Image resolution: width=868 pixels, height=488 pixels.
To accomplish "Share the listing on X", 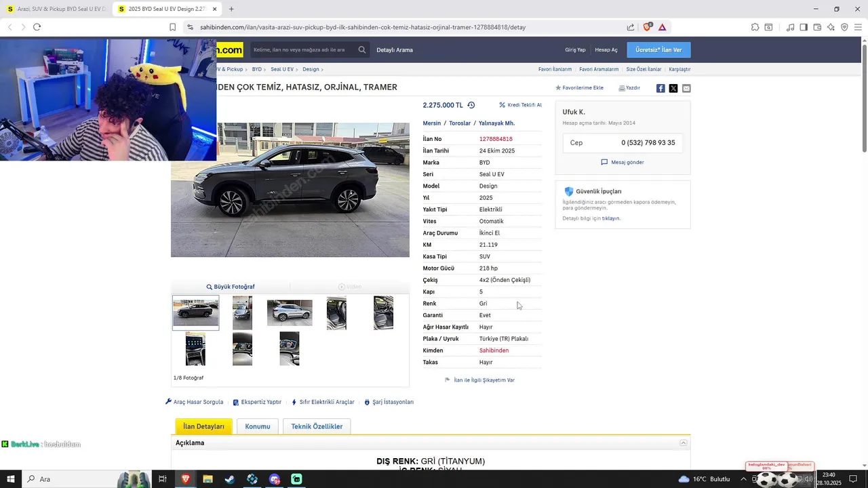I will click(673, 88).
